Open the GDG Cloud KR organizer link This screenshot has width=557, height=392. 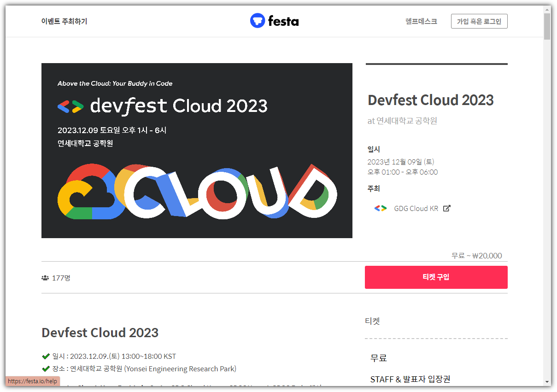click(416, 208)
